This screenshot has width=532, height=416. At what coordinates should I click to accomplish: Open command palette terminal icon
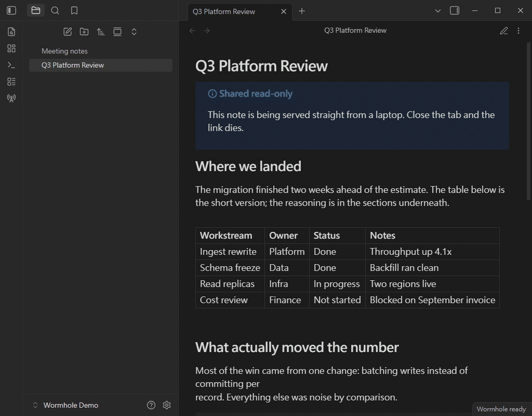pos(11,65)
